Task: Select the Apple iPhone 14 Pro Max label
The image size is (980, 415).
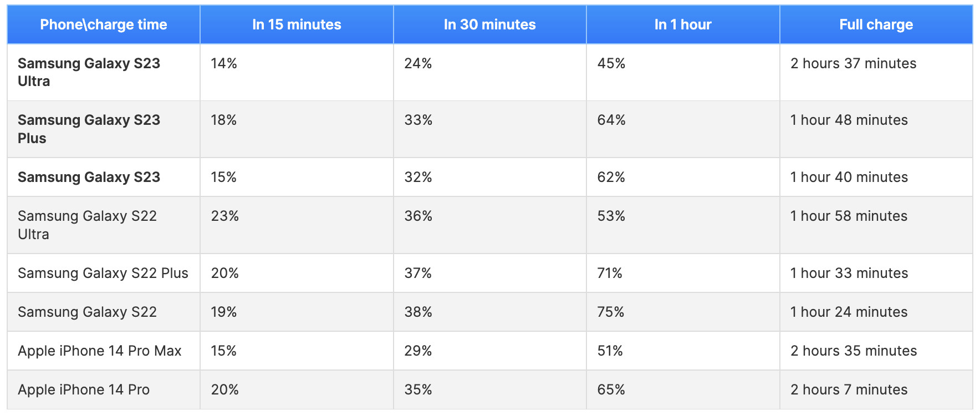Action: tap(100, 351)
